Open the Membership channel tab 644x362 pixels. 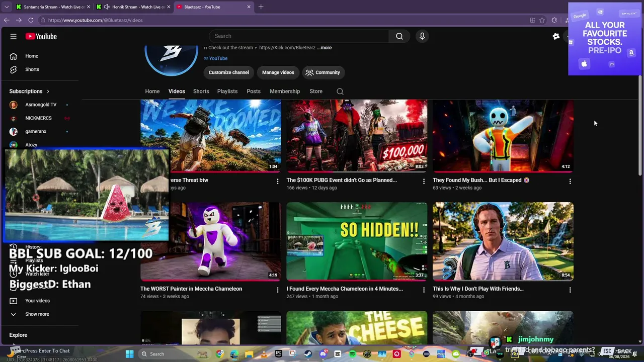(x=285, y=92)
